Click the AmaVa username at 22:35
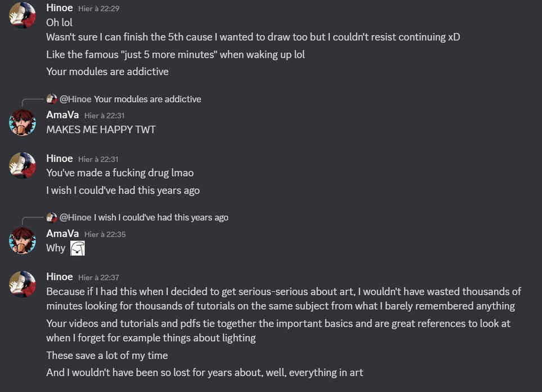542x392 pixels. coord(62,233)
